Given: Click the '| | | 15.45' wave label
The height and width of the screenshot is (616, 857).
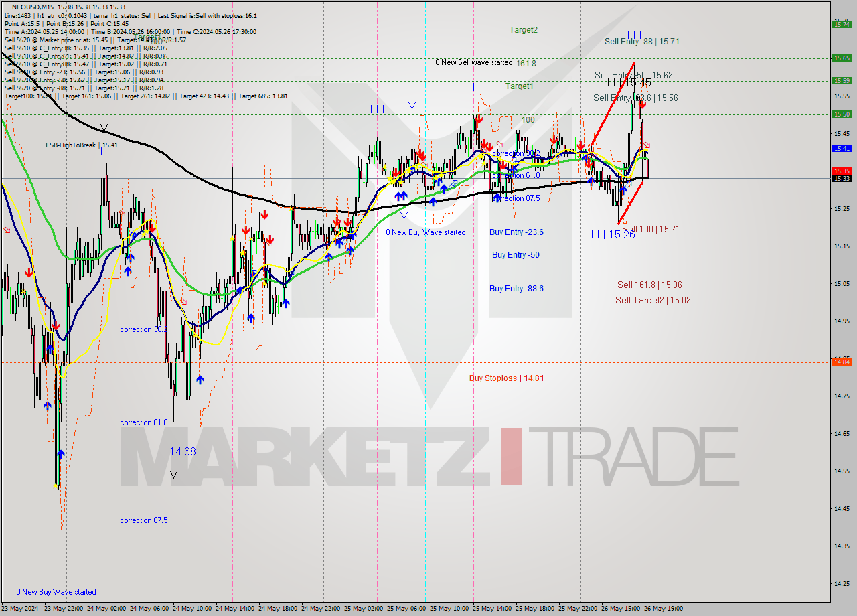Looking at the screenshot, I should (629, 82).
